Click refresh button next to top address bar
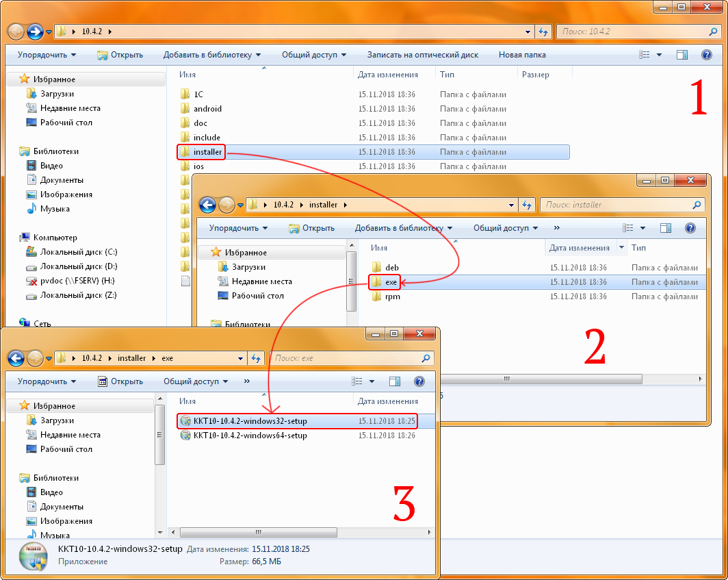Image resolution: width=728 pixels, height=580 pixels. 544,31
